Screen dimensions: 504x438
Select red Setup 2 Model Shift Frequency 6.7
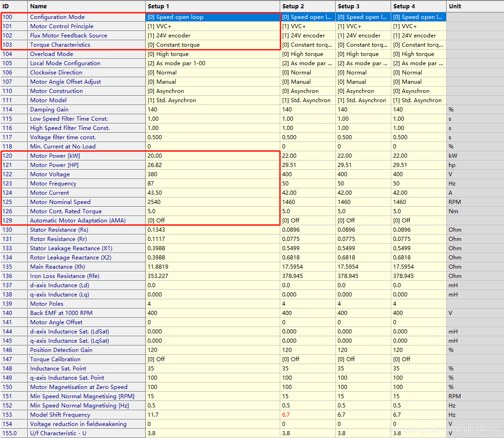point(307,415)
